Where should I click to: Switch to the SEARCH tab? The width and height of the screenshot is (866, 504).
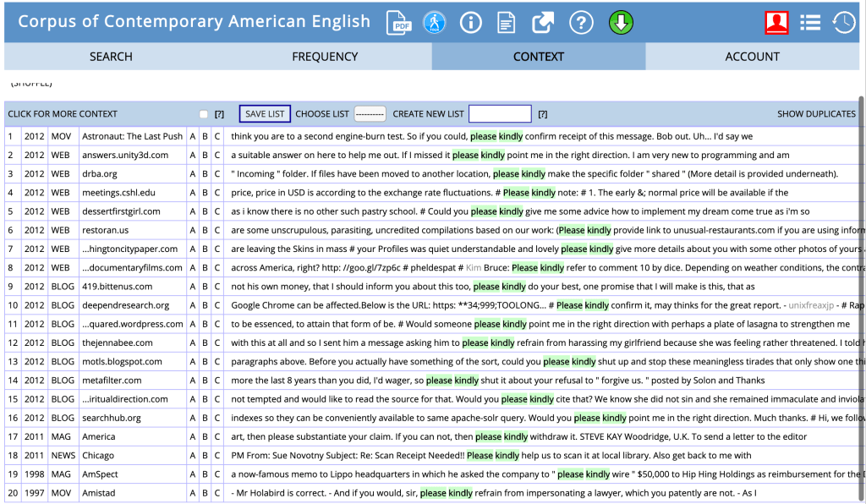coord(111,57)
